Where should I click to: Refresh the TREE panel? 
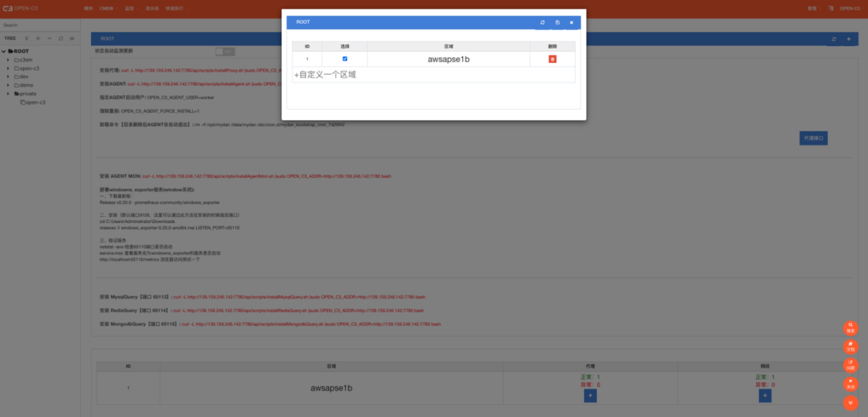(61, 38)
